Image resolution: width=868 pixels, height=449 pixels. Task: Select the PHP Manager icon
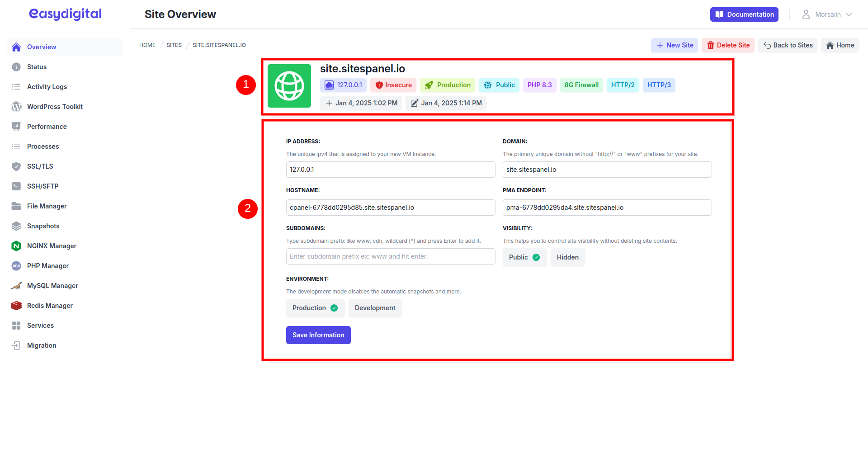coord(16,266)
